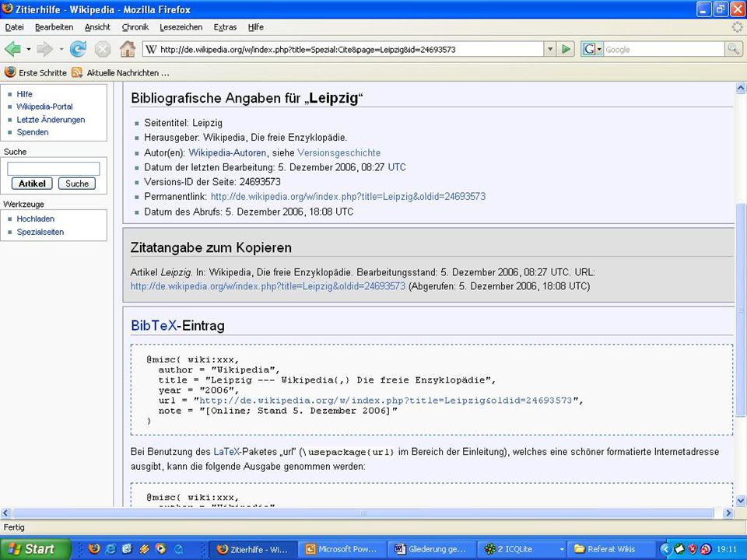
Task: Click into the Wikipedia Suche input field
Action: [x=54, y=169]
